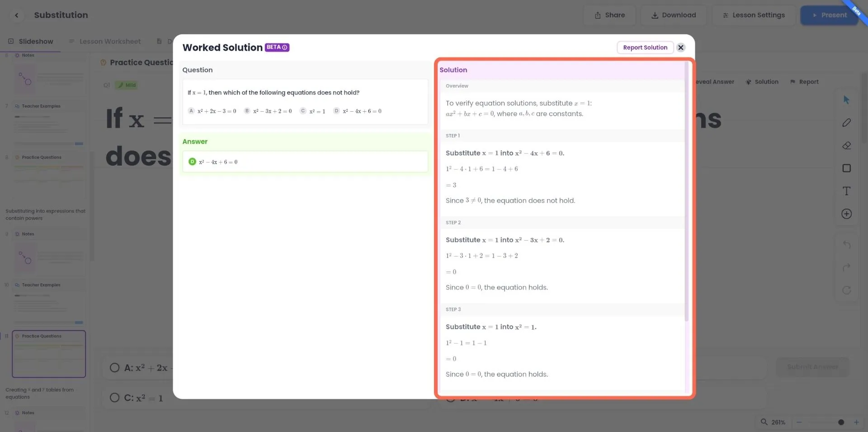Click the Mild difficulty tag
This screenshot has height=432, width=868.
(126, 85)
